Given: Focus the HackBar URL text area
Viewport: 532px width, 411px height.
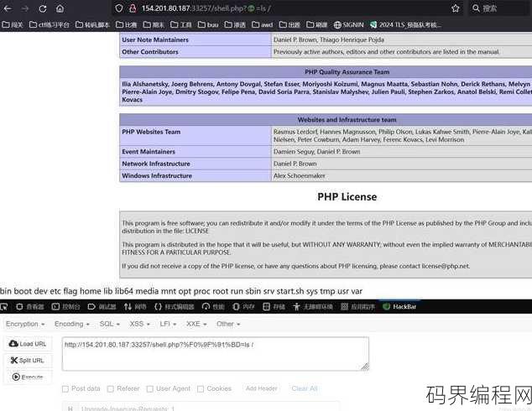Looking at the screenshot, I should tap(216, 354).
